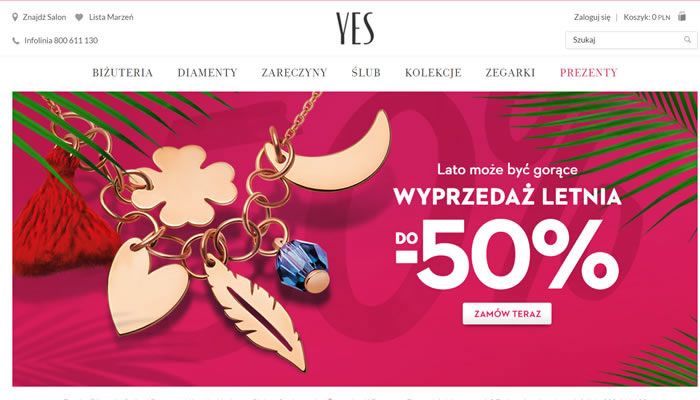Open the Koszyk: 0 PLN cart link
Viewport: 700px width, 400px height.
coord(647,17)
